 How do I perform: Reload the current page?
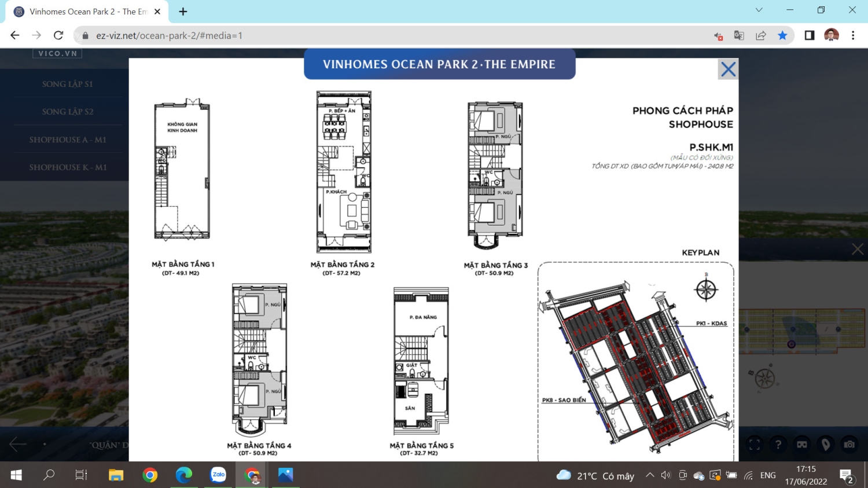tap(58, 35)
